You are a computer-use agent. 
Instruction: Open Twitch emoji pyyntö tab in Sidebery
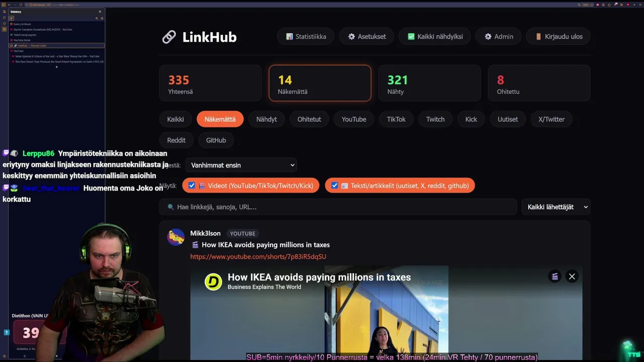[56, 35]
